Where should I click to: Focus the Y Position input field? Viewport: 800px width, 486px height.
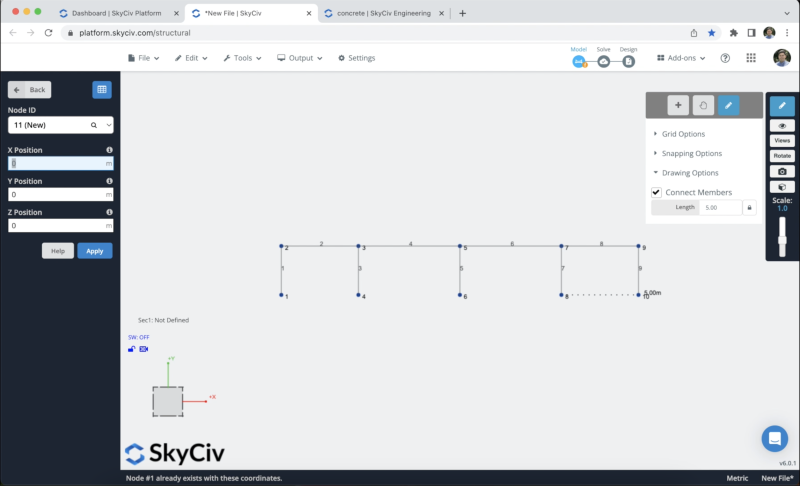[x=60, y=194]
